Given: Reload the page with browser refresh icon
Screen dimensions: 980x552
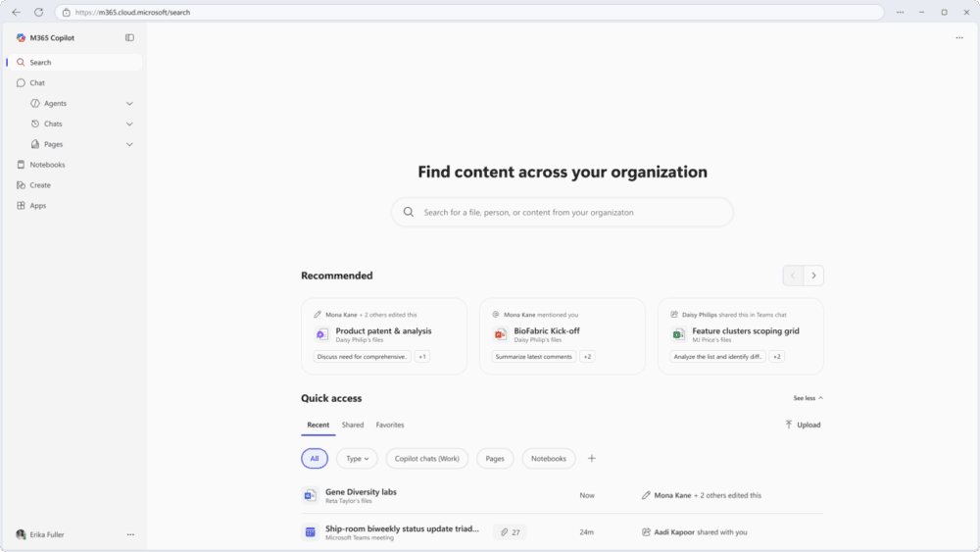Looking at the screenshot, I should [x=39, y=12].
